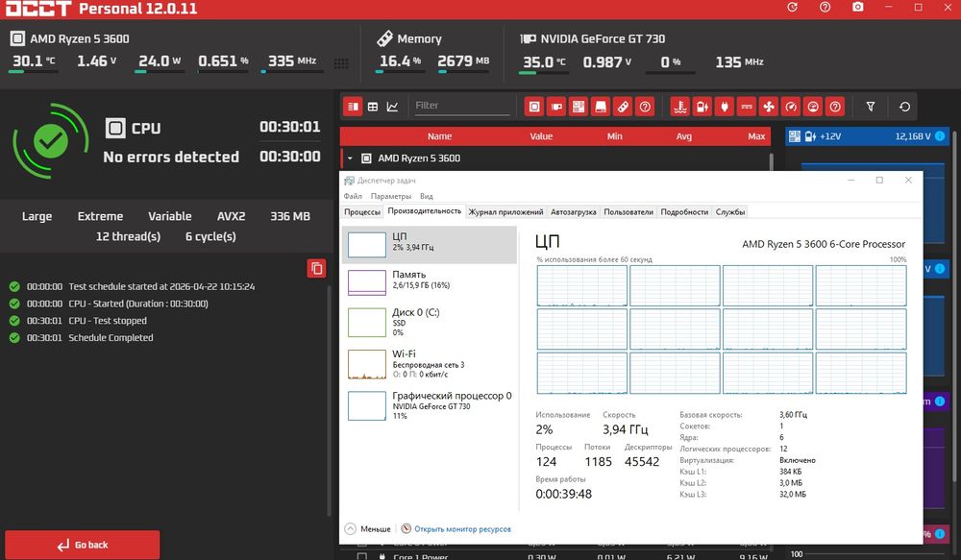Go back to the test setup

[x=82, y=545]
